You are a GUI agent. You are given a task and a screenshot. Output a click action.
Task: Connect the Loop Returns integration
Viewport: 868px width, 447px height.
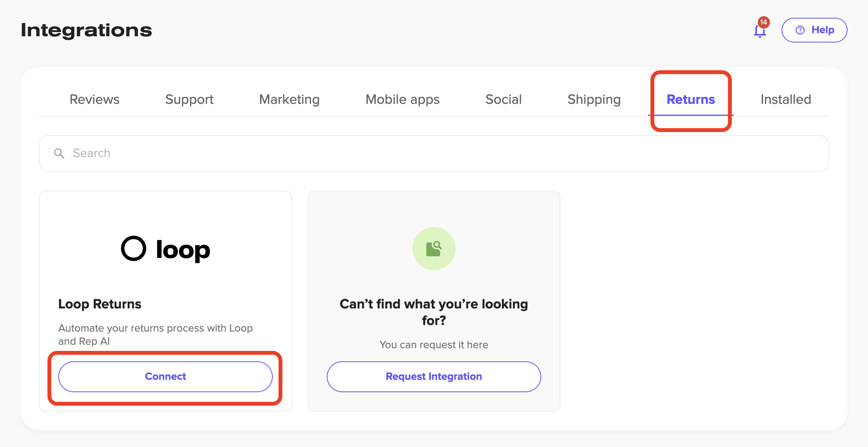coord(165,376)
